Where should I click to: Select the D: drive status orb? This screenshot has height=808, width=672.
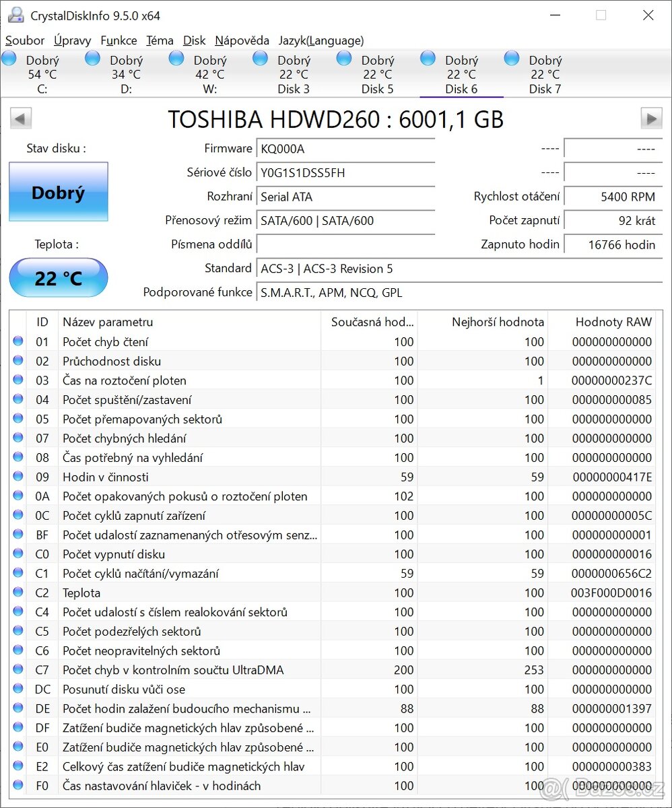click(93, 58)
